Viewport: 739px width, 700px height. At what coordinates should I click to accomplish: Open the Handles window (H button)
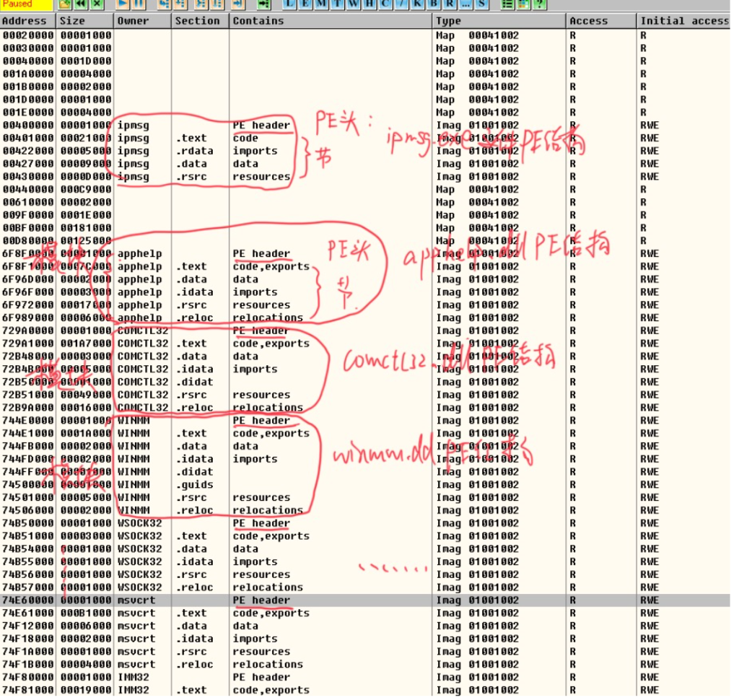(x=369, y=4)
